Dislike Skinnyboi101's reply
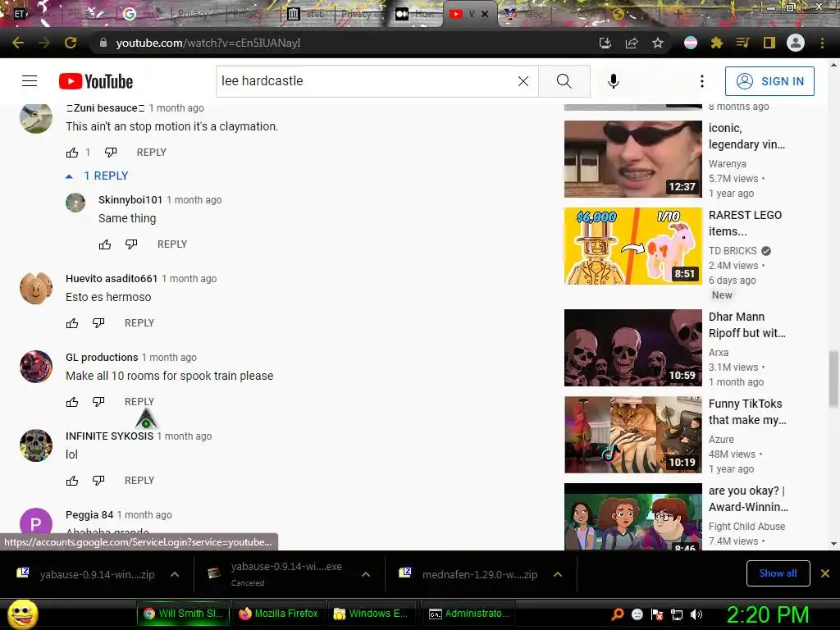 [x=131, y=244]
